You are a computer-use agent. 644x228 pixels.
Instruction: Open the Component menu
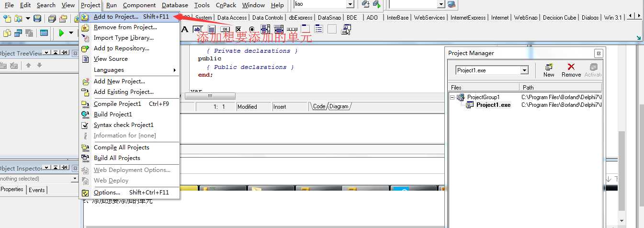(x=139, y=5)
